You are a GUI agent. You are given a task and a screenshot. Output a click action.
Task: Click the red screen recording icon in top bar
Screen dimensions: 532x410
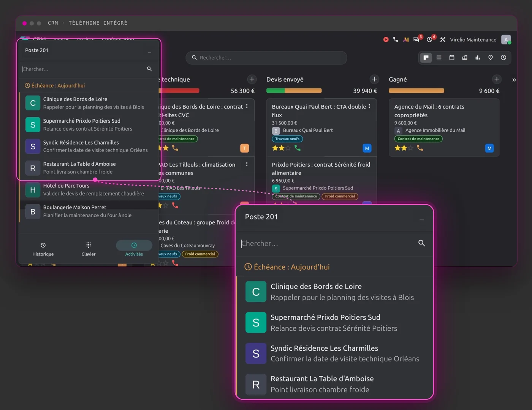point(386,39)
